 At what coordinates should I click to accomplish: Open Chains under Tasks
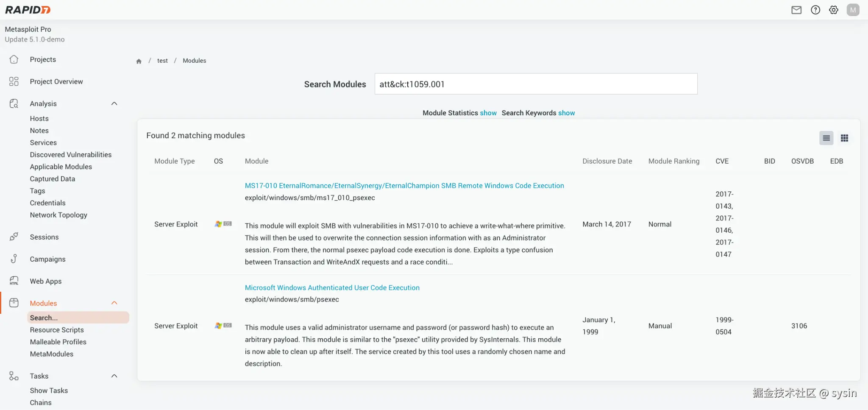click(x=41, y=403)
